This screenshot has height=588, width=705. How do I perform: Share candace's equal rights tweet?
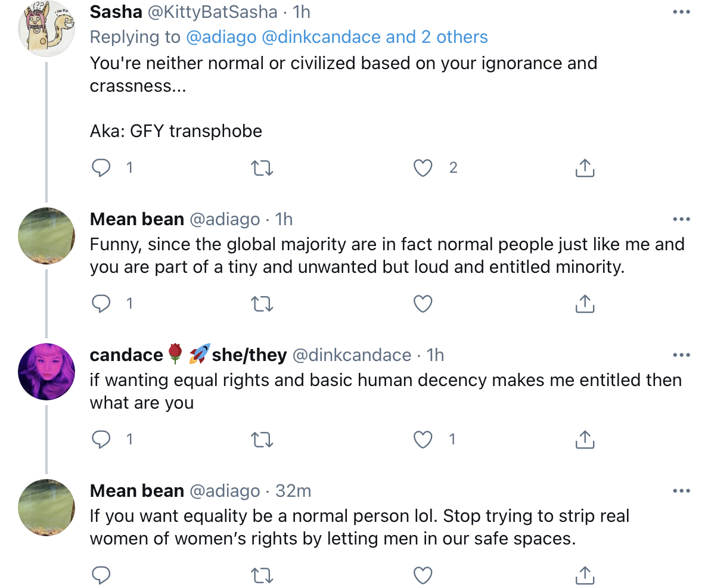(585, 439)
